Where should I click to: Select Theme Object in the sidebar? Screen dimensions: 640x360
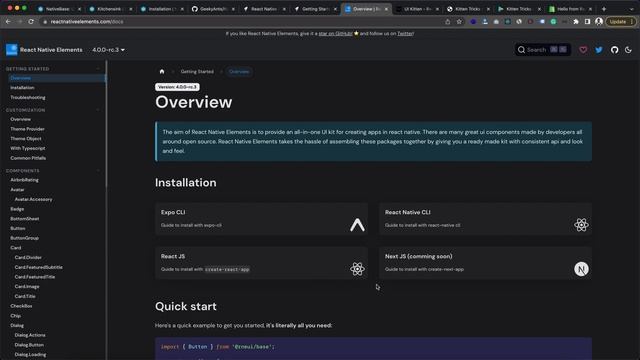(26, 139)
